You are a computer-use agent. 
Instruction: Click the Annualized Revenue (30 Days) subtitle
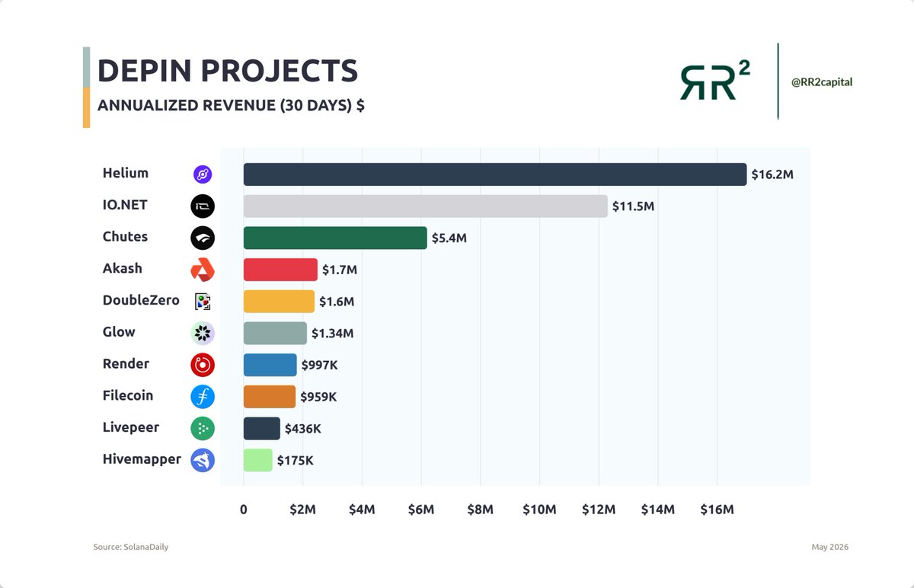tap(231, 106)
